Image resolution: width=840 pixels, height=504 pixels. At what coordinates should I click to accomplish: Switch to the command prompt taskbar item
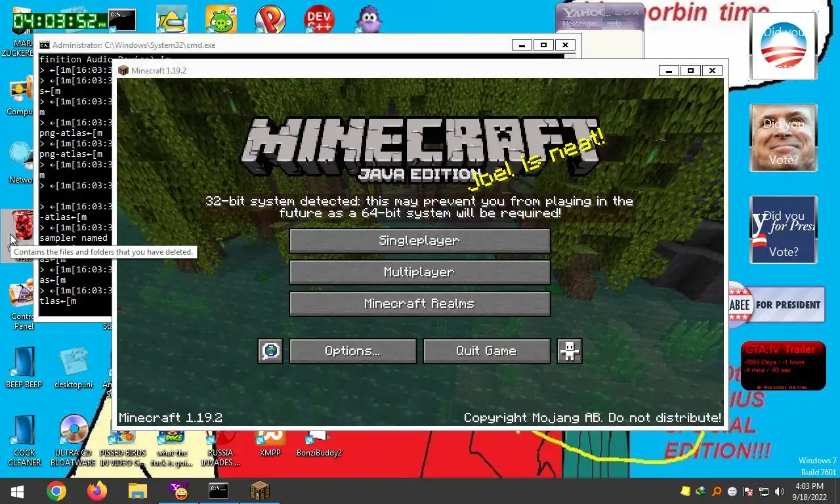219,491
